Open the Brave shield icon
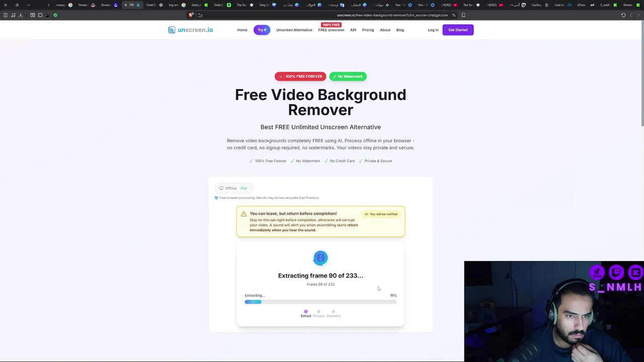Screen dimensions: 644x362 pyautogui.click(x=191, y=15)
